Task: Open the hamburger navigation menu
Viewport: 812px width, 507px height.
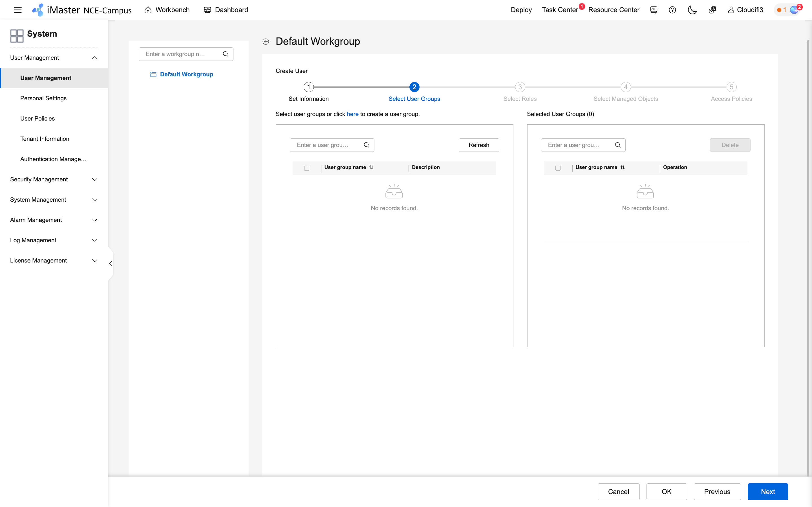Action: [x=17, y=10]
